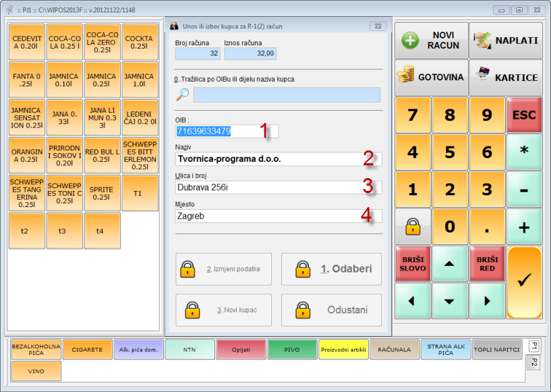
Task: Cancel with the Odustani button
Action: coord(331,310)
